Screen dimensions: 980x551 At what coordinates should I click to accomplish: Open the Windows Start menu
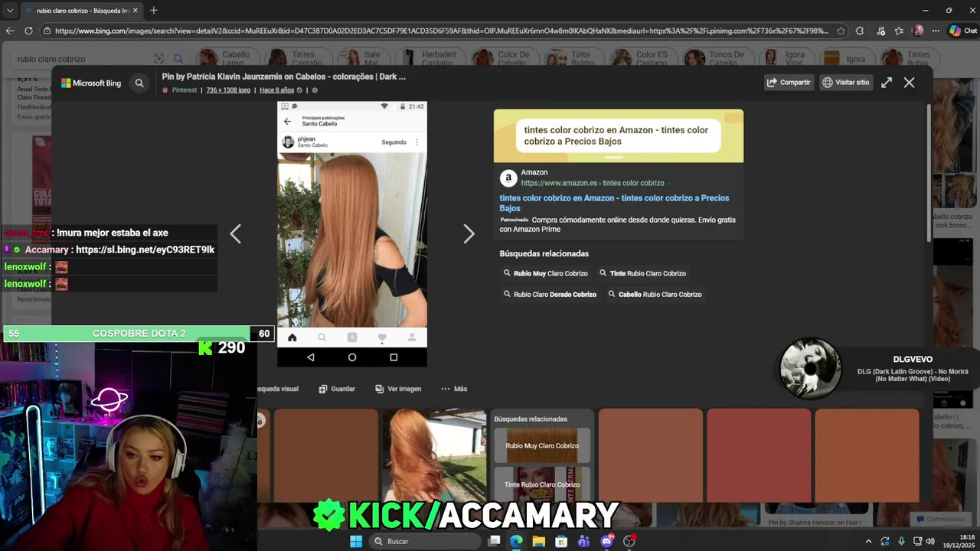click(356, 541)
